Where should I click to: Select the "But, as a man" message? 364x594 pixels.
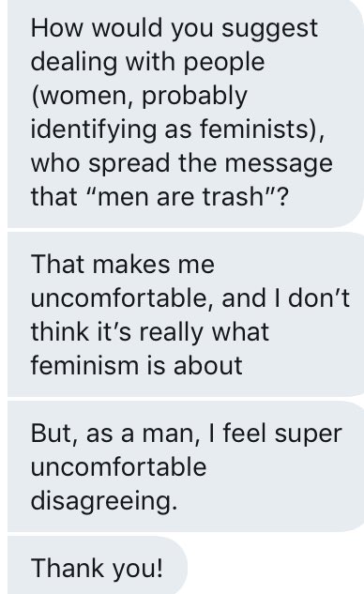click(x=186, y=466)
